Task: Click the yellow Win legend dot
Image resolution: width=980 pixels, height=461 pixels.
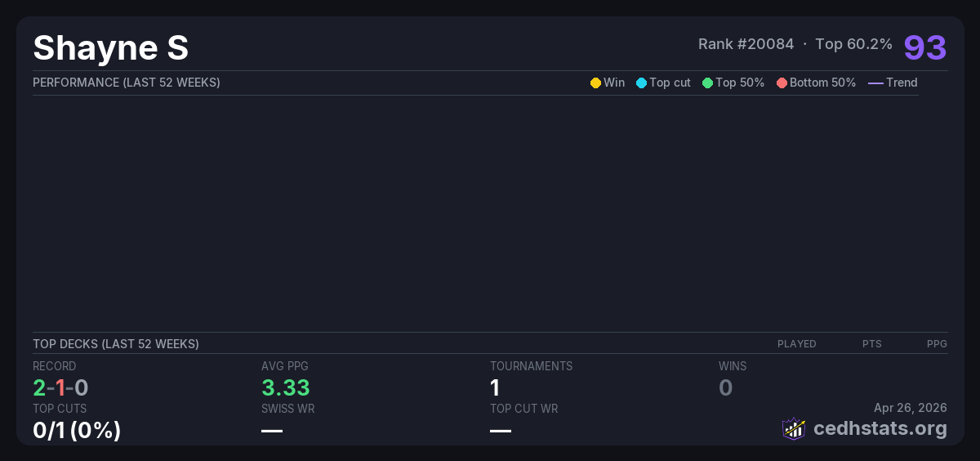Action: pos(595,83)
